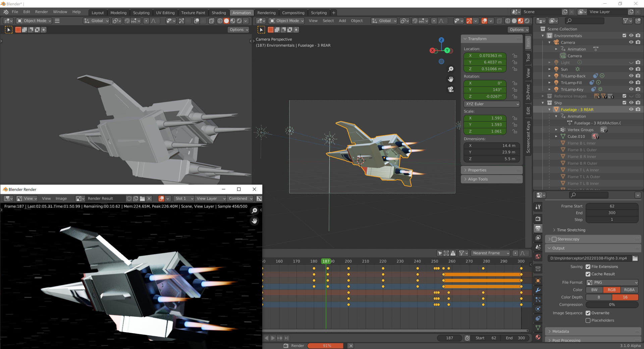This screenshot has height=349, width=644.
Task: Click the pan hand icon in camera viewport
Action: pos(450,79)
